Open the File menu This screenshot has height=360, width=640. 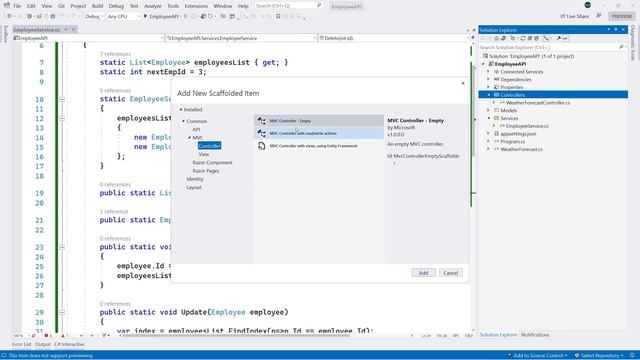pos(17,6)
